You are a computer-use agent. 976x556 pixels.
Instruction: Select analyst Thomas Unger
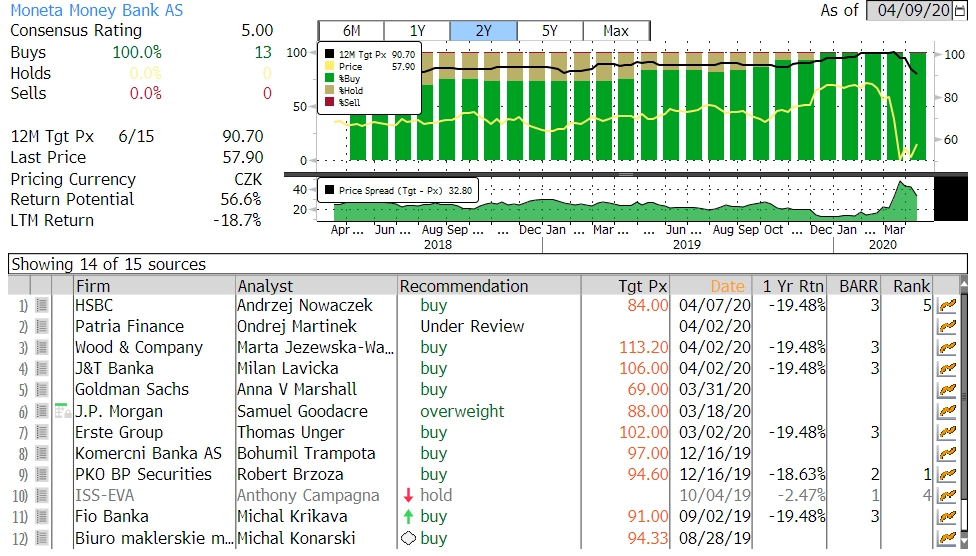pyautogui.click(x=290, y=432)
